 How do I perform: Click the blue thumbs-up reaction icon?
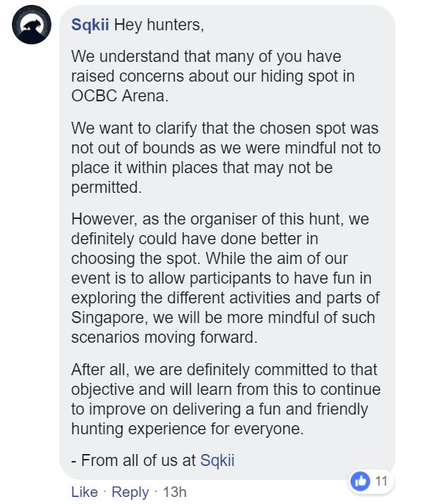[360, 482]
